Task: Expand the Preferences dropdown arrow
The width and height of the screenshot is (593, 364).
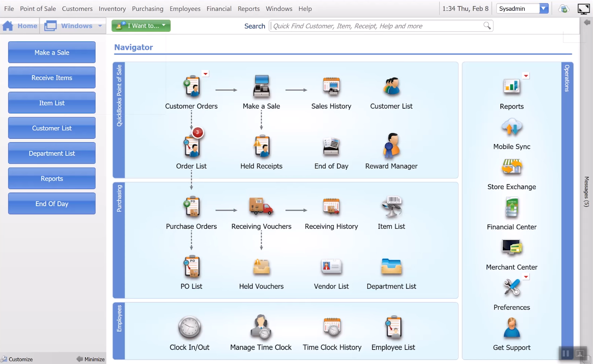Action: coord(526,277)
